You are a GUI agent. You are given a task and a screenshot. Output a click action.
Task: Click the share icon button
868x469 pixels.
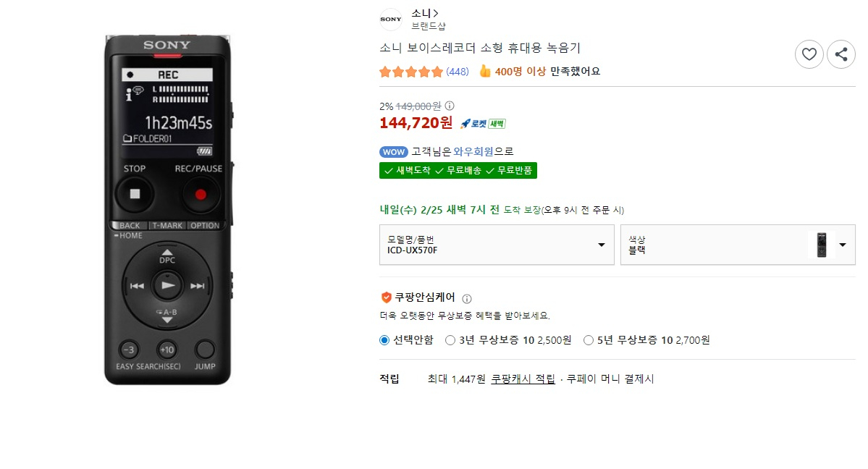click(840, 54)
